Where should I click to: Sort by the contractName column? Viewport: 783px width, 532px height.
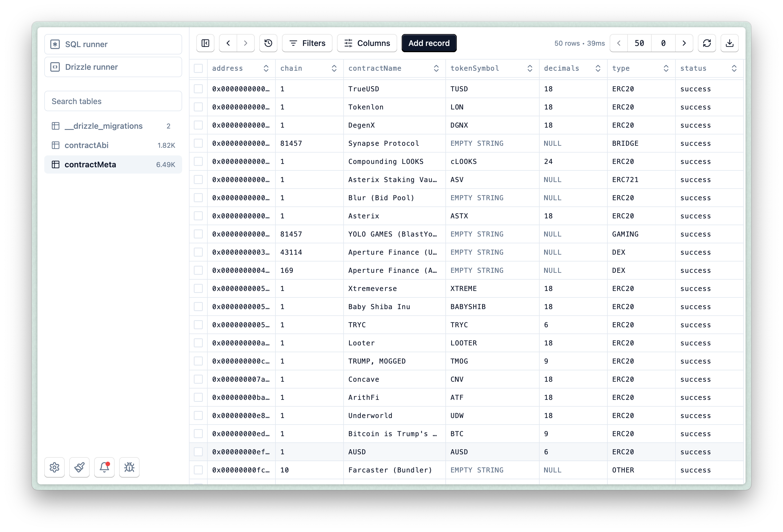point(436,68)
